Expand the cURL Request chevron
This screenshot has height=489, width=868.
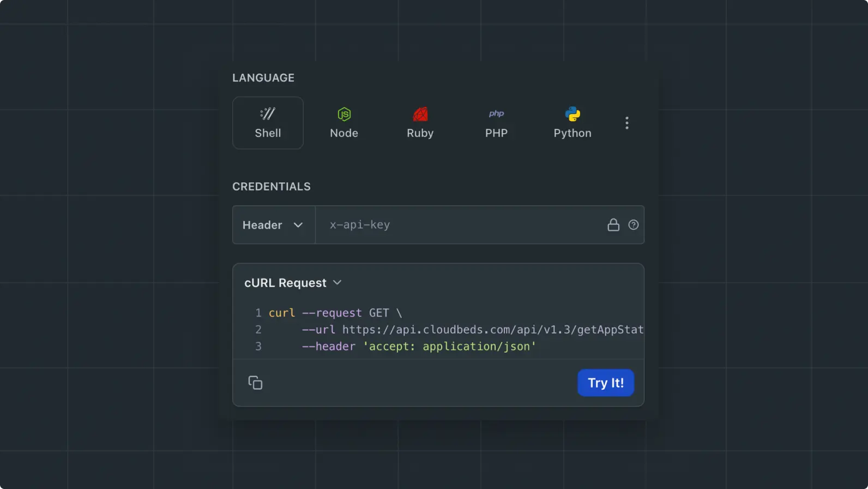(337, 283)
